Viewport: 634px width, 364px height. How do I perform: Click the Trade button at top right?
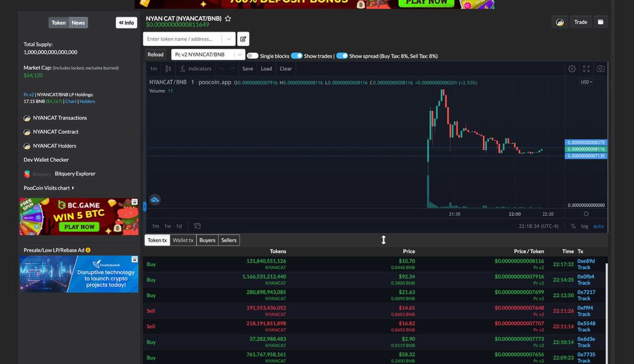pos(580,22)
